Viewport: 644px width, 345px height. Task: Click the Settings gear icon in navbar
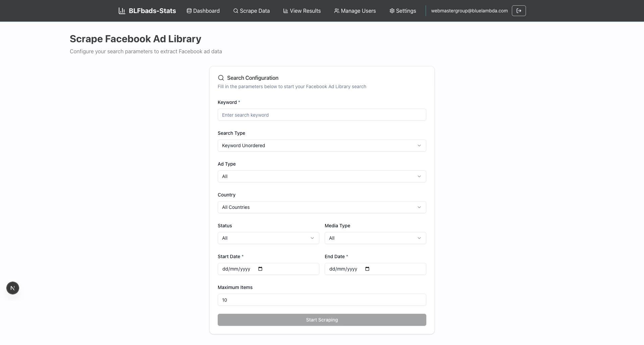click(392, 11)
